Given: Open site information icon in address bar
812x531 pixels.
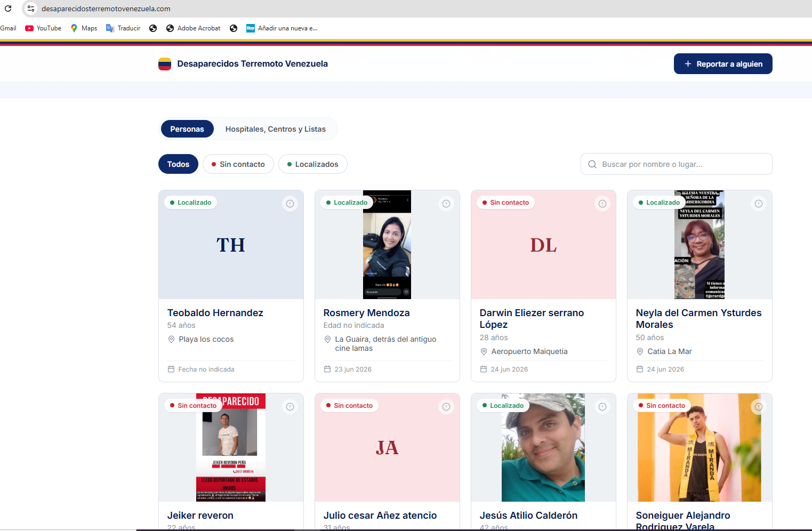Looking at the screenshot, I should tap(31, 9).
